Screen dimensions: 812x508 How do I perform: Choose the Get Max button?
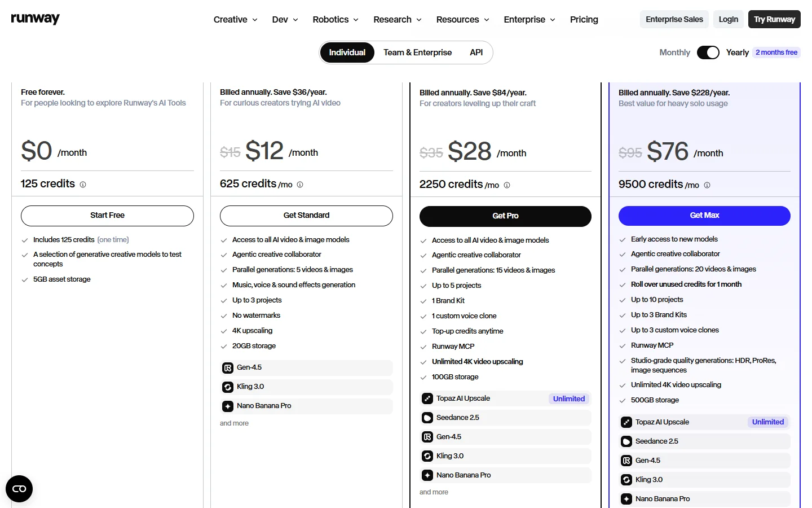(704, 216)
